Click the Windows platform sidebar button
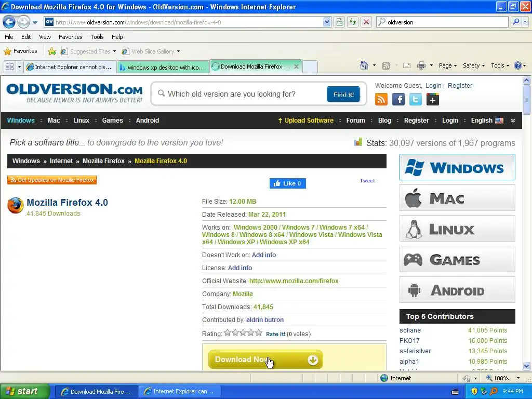This screenshot has width=532, height=399. [x=457, y=167]
